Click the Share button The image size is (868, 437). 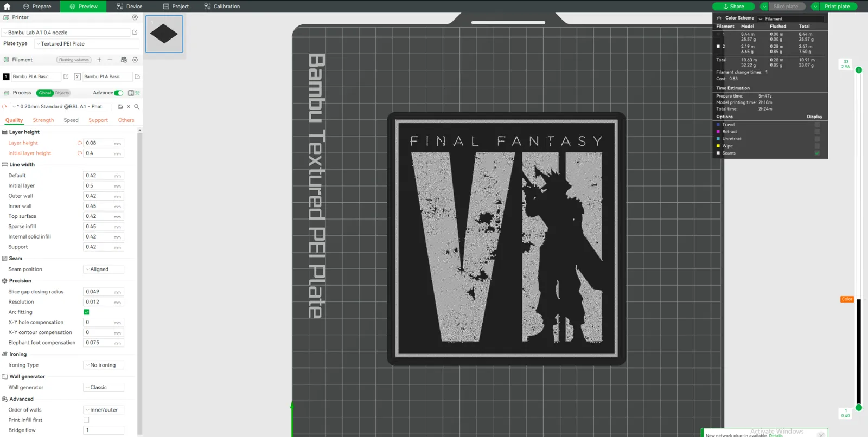tap(733, 7)
